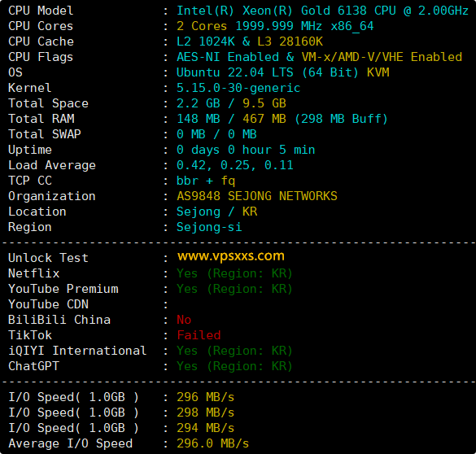Select the Load Average values
Image resolution: width=476 pixels, height=454 pixels.
(235, 165)
